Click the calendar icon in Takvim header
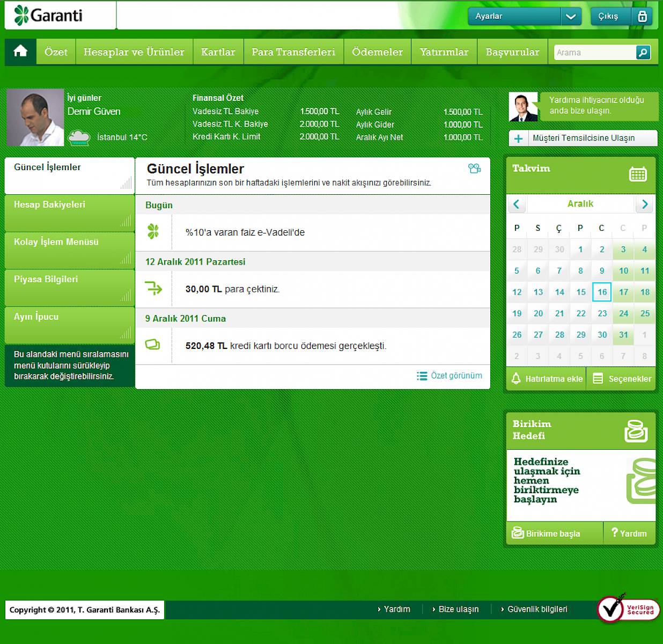Viewport: 663px width, 644px height. point(637,174)
